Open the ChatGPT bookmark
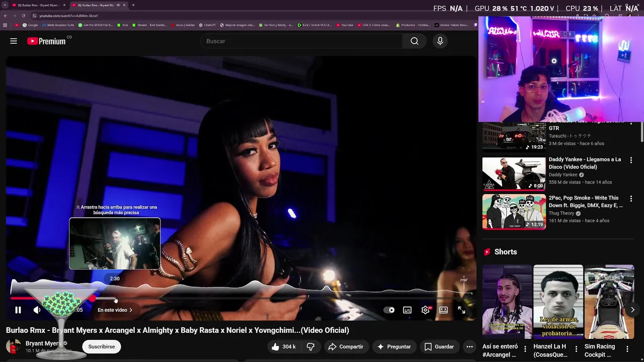 coord(207,25)
